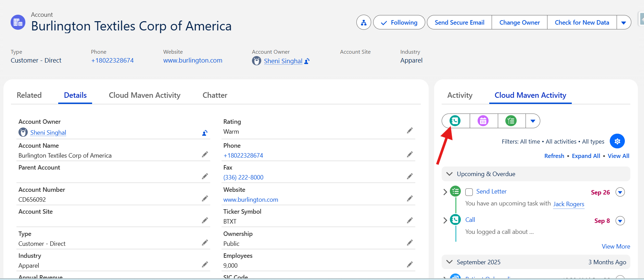Image resolution: width=644 pixels, height=280 pixels.
Task: Open Cloud Maven Activity tab in main panel
Action: (144, 95)
